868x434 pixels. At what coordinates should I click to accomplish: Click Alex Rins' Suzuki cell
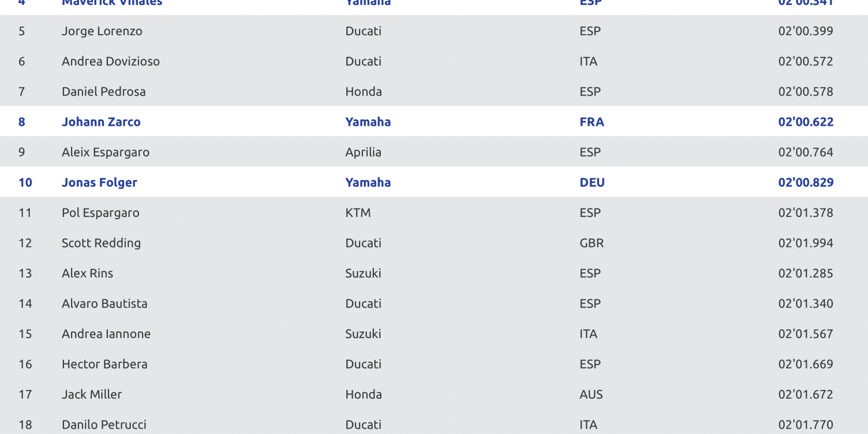click(363, 273)
